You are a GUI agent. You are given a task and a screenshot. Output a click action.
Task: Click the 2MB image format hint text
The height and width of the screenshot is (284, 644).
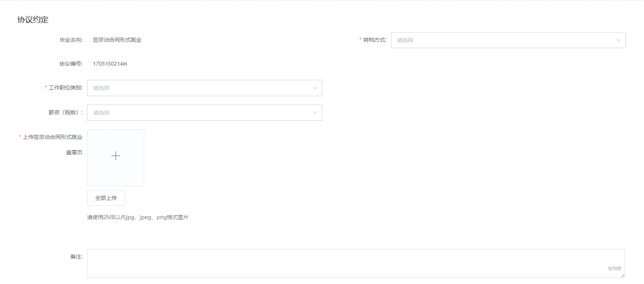click(x=138, y=218)
